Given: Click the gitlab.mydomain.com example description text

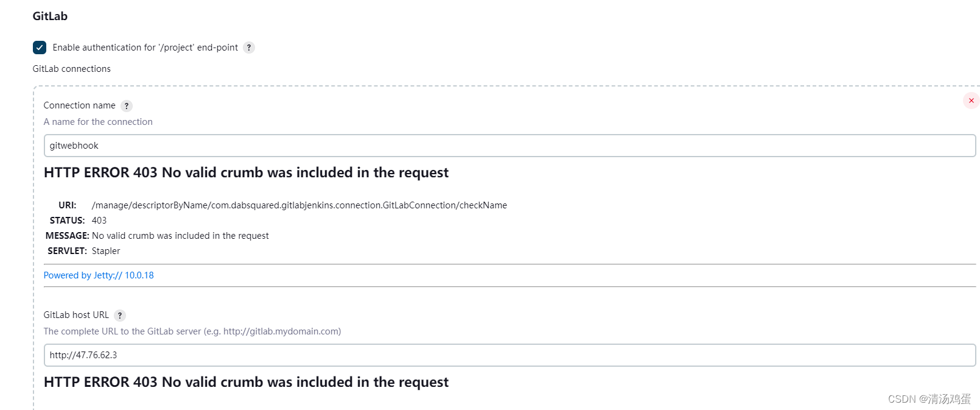Looking at the screenshot, I should tap(192, 331).
